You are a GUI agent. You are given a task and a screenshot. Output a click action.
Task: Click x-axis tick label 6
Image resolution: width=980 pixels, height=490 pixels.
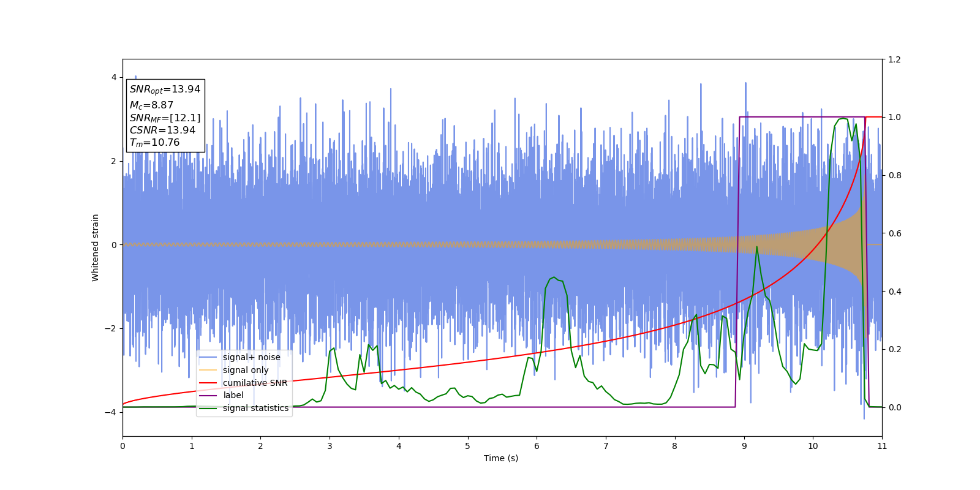[537, 446]
